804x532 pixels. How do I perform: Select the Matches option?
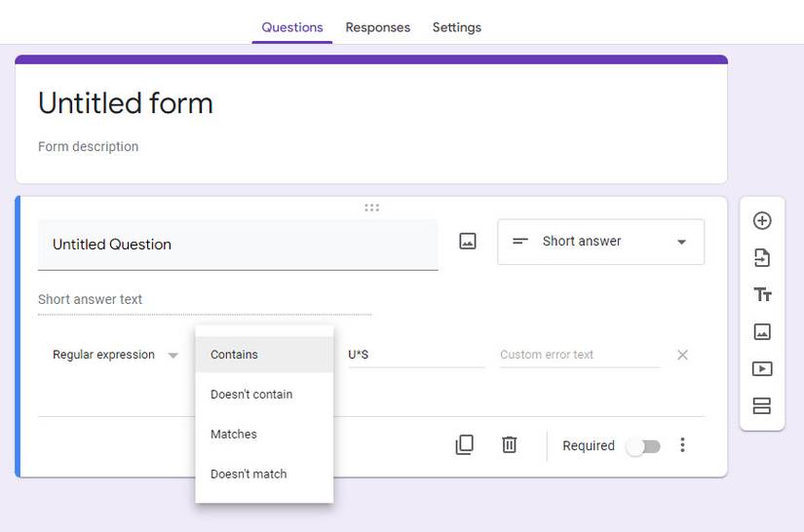click(234, 435)
